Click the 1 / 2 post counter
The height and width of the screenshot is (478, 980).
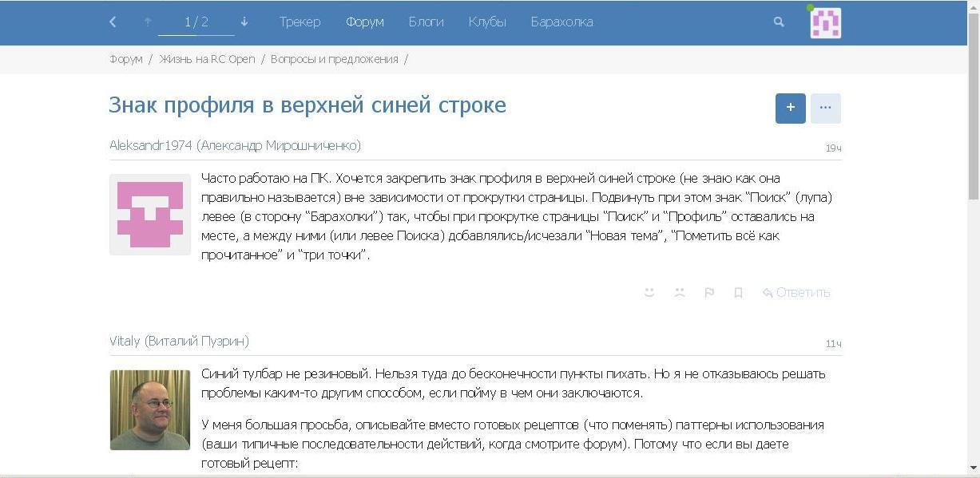196,22
